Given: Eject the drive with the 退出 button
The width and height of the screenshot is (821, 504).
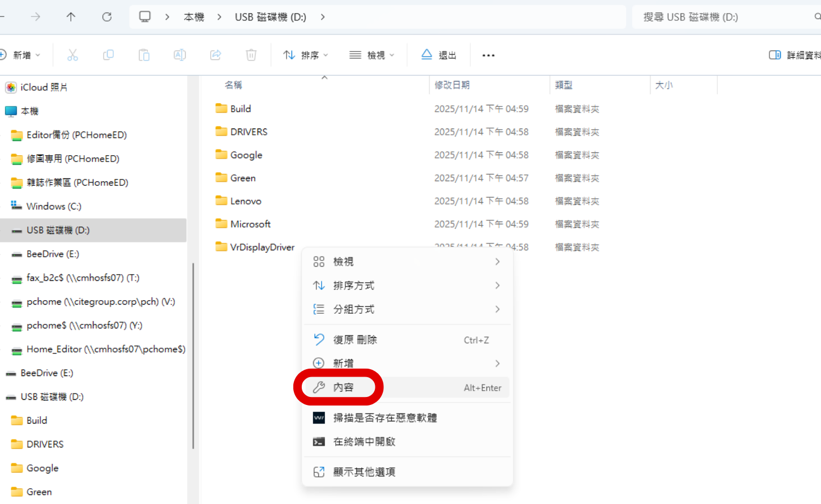Looking at the screenshot, I should (439, 54).
